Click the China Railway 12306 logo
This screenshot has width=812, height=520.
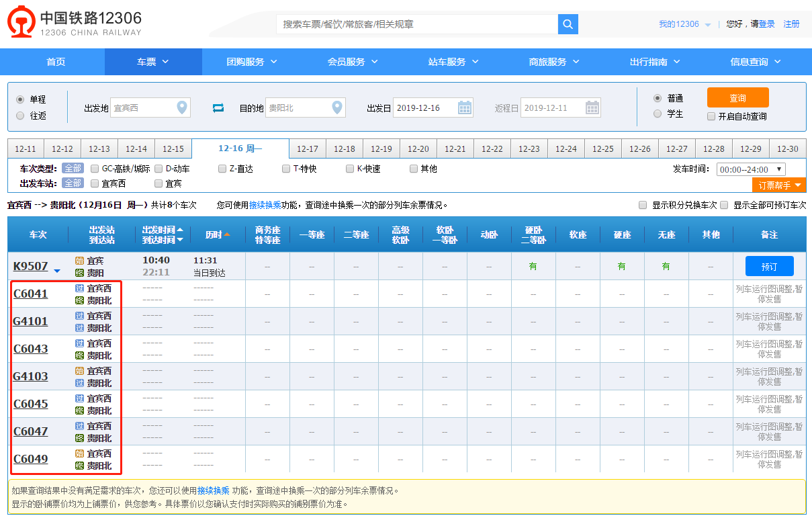tap(75, 24)
